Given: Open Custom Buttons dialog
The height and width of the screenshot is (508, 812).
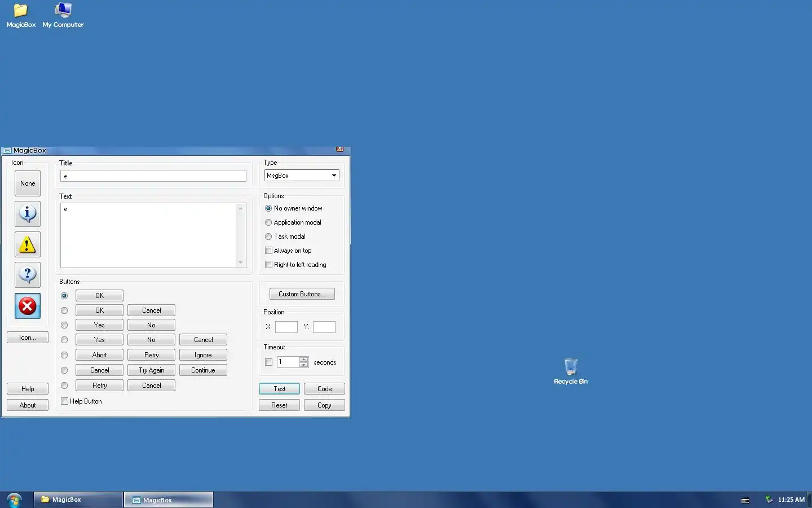Looking at the screenshot, I should (302, 294).
